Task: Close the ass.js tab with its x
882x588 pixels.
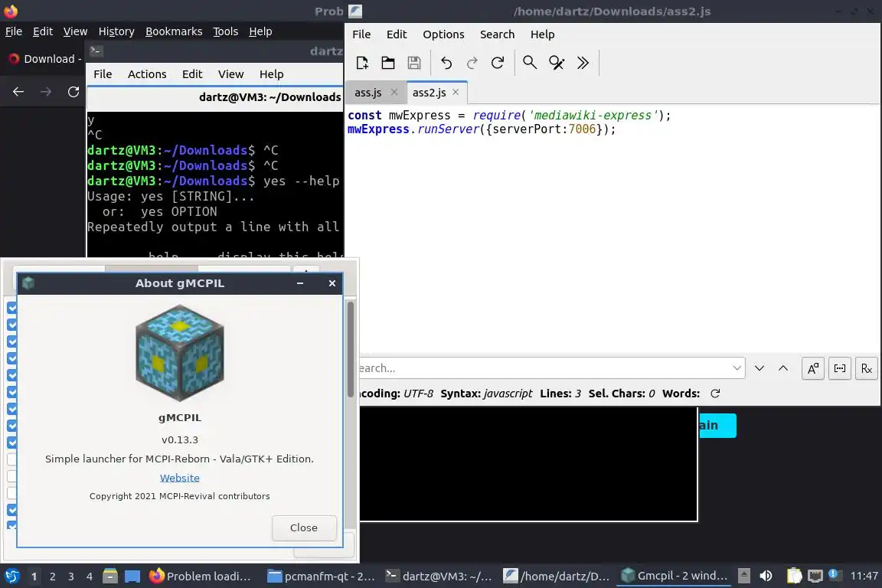Action: (x=394, y=93)
